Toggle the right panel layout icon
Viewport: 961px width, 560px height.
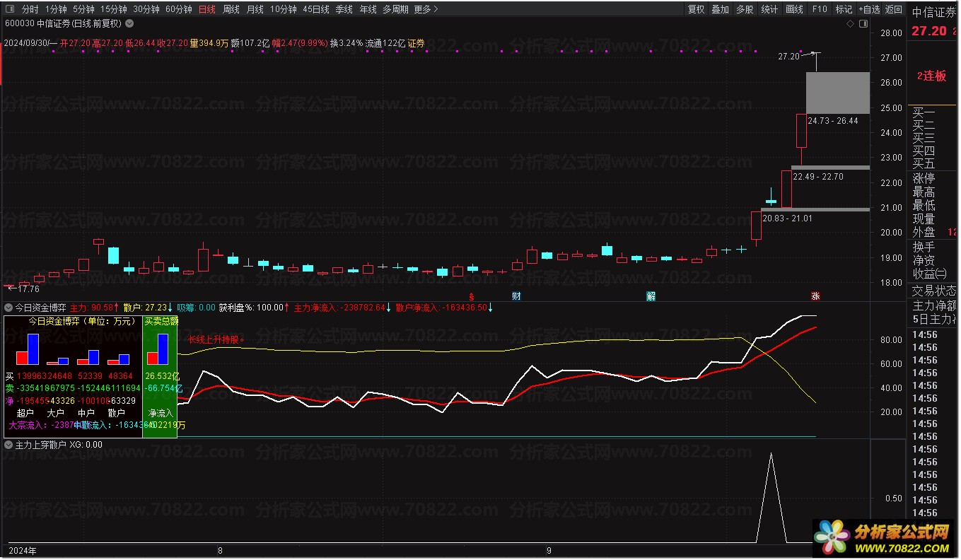863,23
